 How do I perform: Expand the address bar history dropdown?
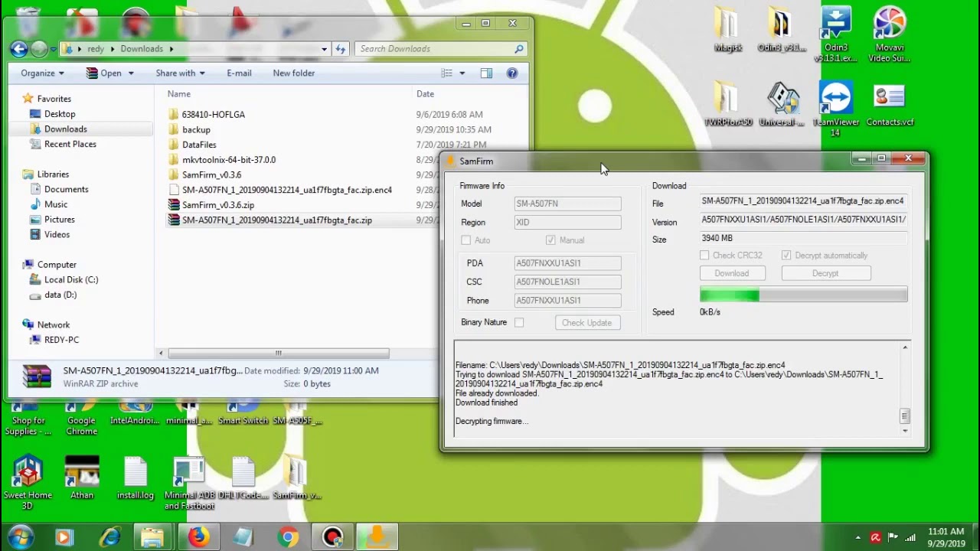pyautogui.click(x=325, y=49)
